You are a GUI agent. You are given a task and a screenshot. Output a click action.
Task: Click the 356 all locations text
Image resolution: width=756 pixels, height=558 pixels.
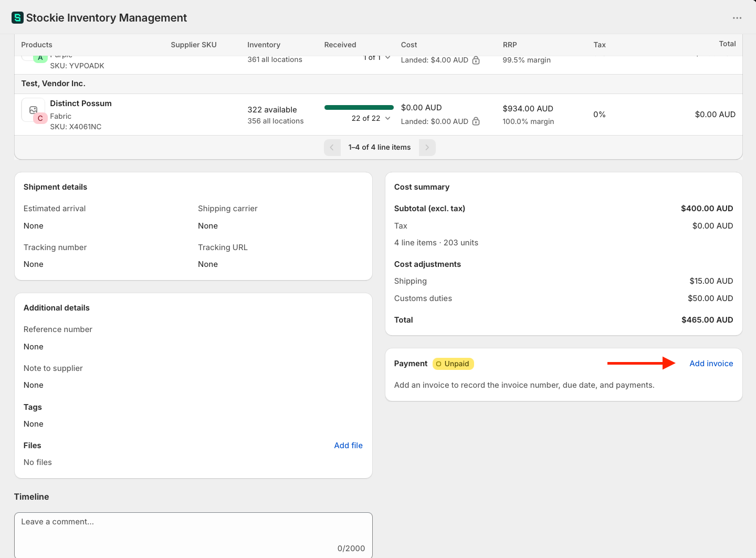tap(276, 121)
